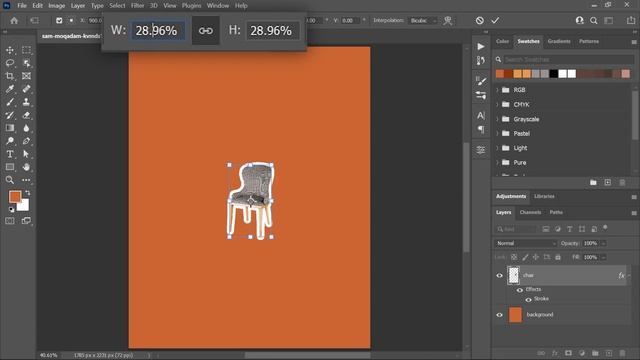
Task: Switch to the Libraries tab
Action: click(544, 196)
